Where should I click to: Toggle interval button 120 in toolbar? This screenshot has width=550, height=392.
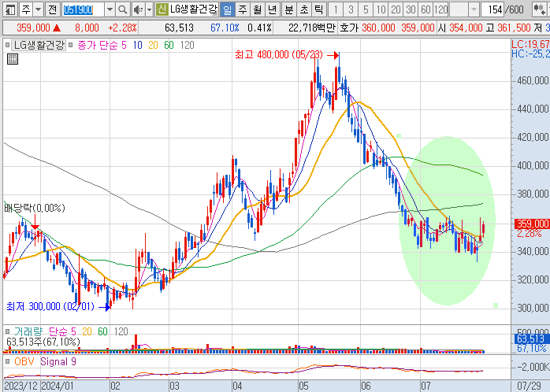pos(441,9)
